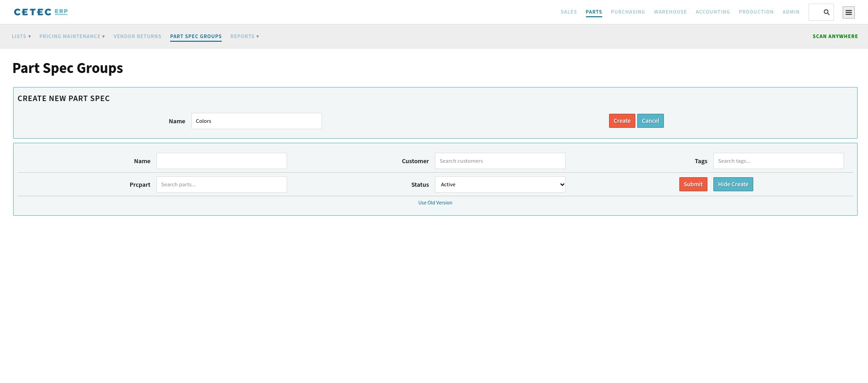This screenshot has height=383, width=868.
Task: Click the red Create button
Action: [622, 121]
